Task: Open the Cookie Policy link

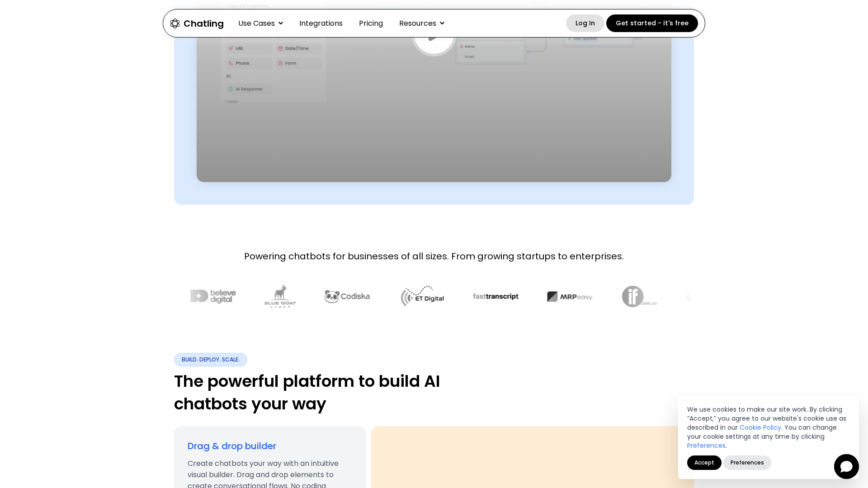Action: coord(760,427)
